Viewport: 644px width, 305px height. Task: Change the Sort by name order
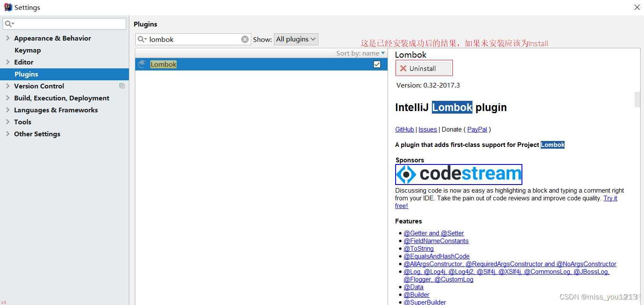point(361,53)
